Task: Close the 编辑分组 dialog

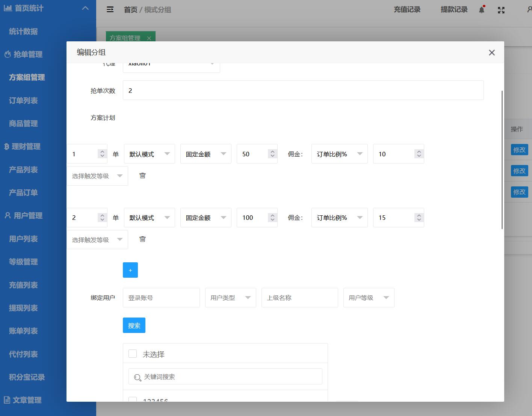Action: pyautogui.click(x=492, y=53)
